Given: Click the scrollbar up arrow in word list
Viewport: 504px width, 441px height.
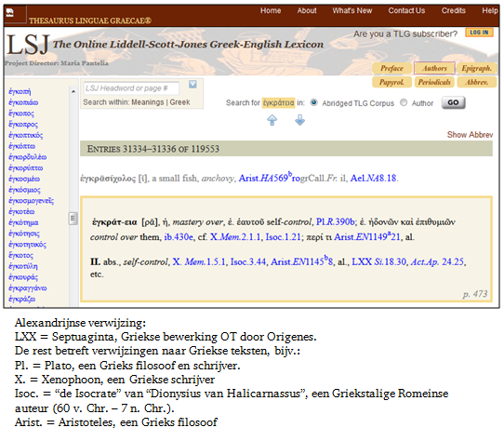Looking at the screenshot, I should point(73,92).
